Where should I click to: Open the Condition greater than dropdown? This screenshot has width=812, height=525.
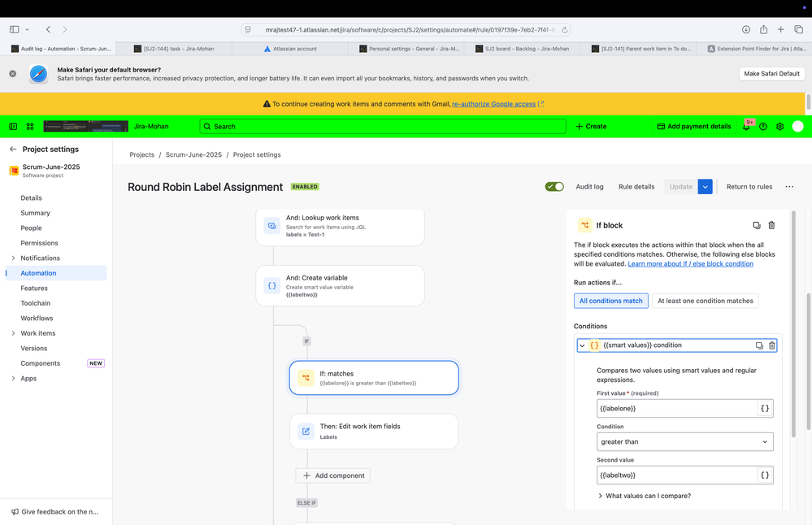point(684,441)
